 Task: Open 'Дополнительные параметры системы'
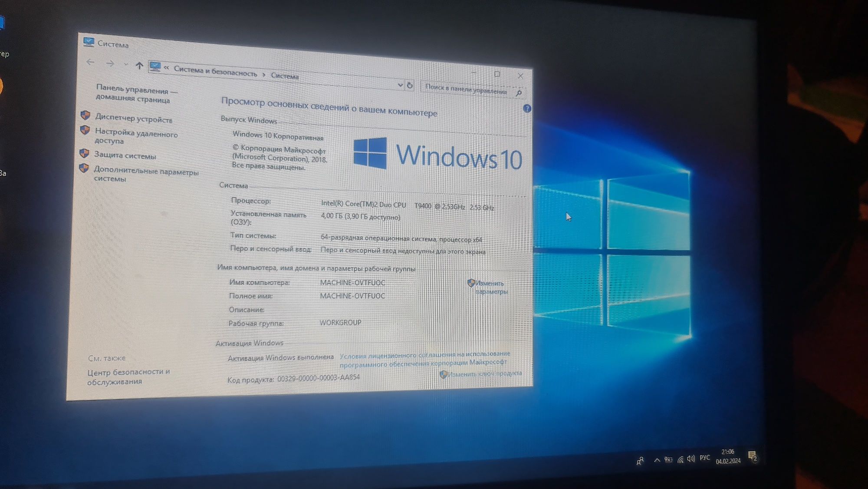pyautogui.click(x=146, y=175)
